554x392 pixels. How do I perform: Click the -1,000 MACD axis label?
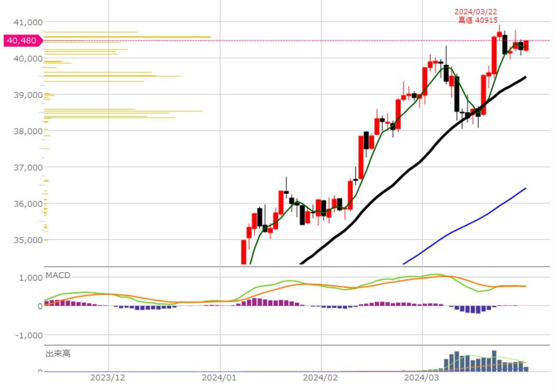(x=29, y=335)
